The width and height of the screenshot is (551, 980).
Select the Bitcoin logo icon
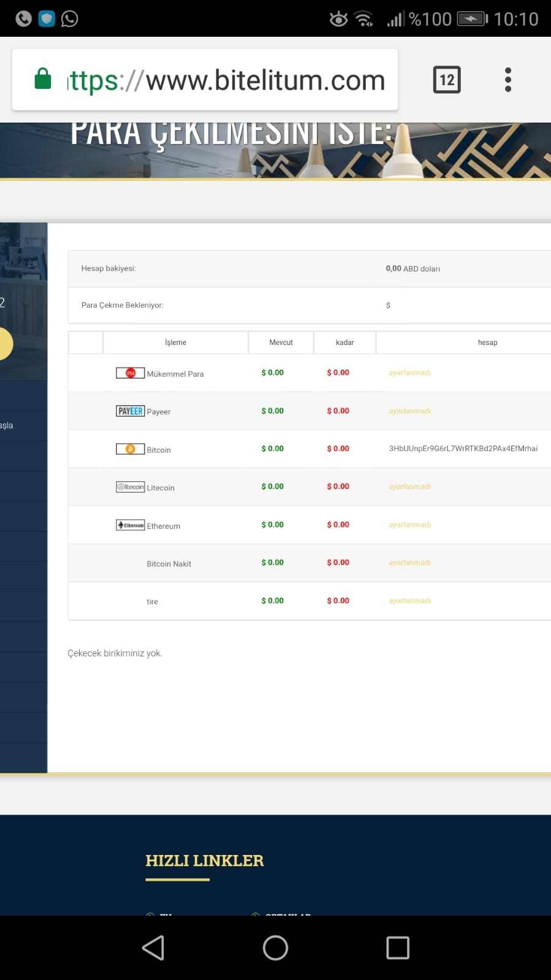130,449
